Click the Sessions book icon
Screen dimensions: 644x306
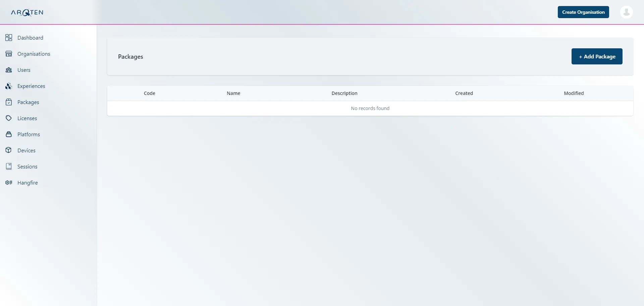pos(9,166)
